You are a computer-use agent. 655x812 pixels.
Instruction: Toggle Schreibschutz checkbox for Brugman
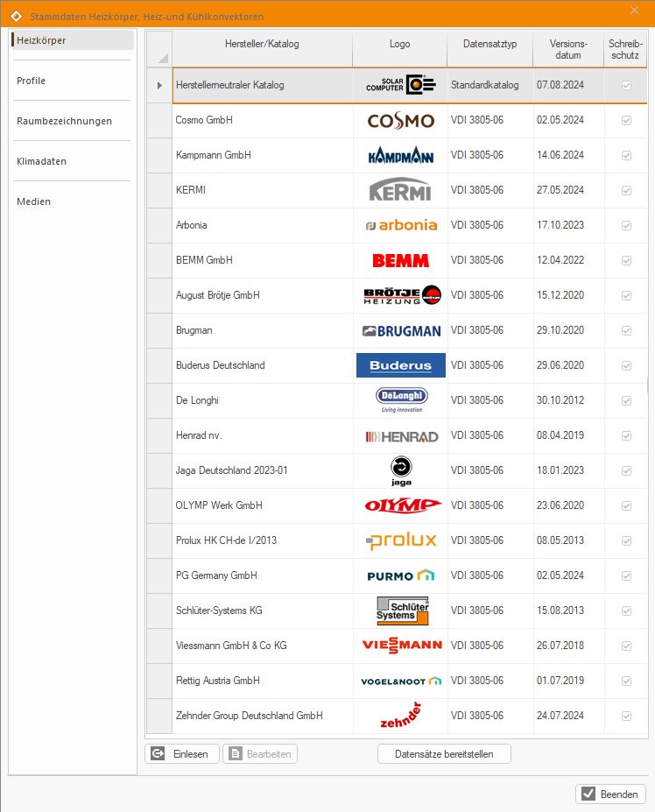coord(626,330)
